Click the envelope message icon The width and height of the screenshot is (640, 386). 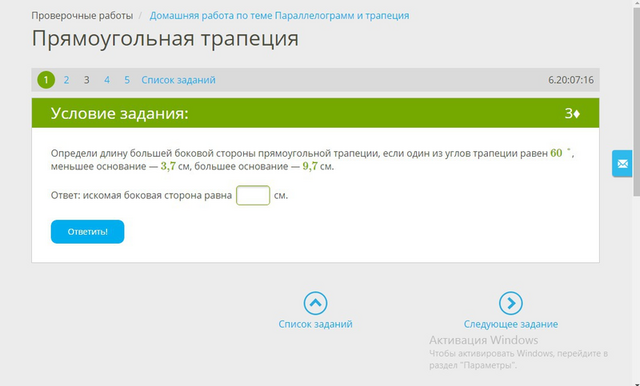point(622,164)
